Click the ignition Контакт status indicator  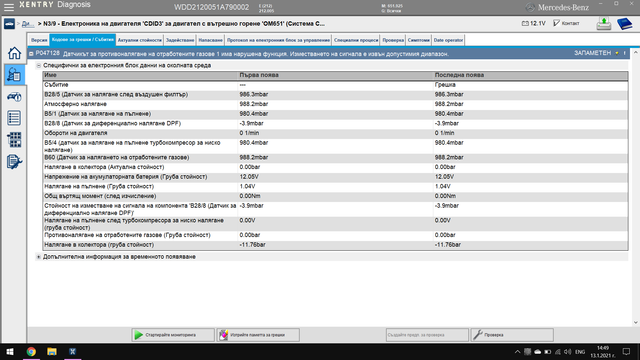(x=566, y=23)
